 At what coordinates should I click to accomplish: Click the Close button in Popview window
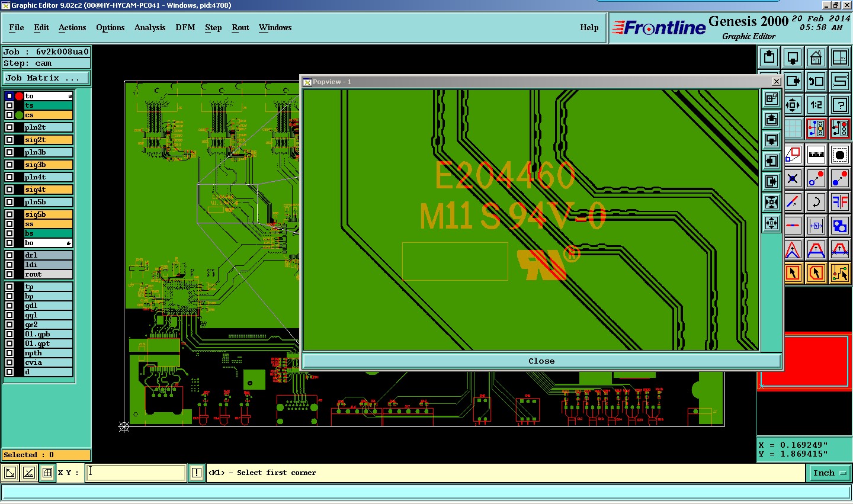541,361
